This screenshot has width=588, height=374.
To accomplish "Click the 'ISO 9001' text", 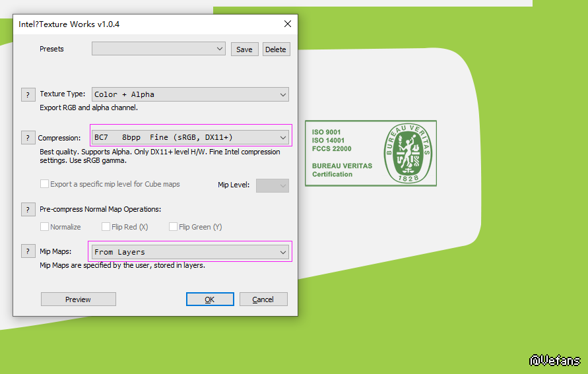I will (x=326, y=132).
